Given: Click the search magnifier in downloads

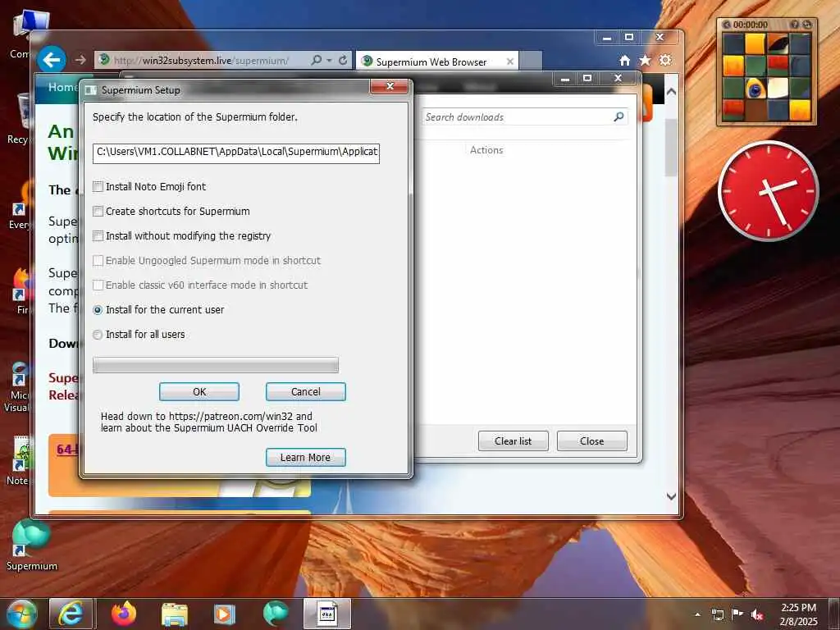Looking at the screenshot, I should [619, 116].
